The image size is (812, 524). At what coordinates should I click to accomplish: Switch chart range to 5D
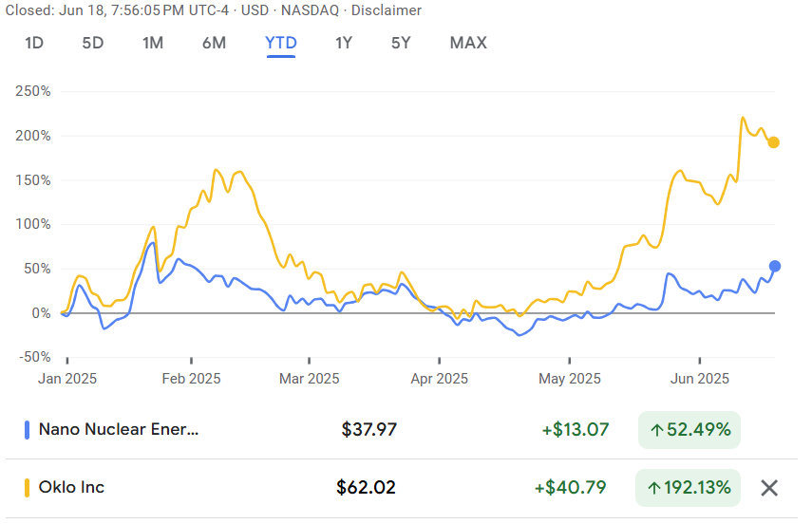point(93,43)
